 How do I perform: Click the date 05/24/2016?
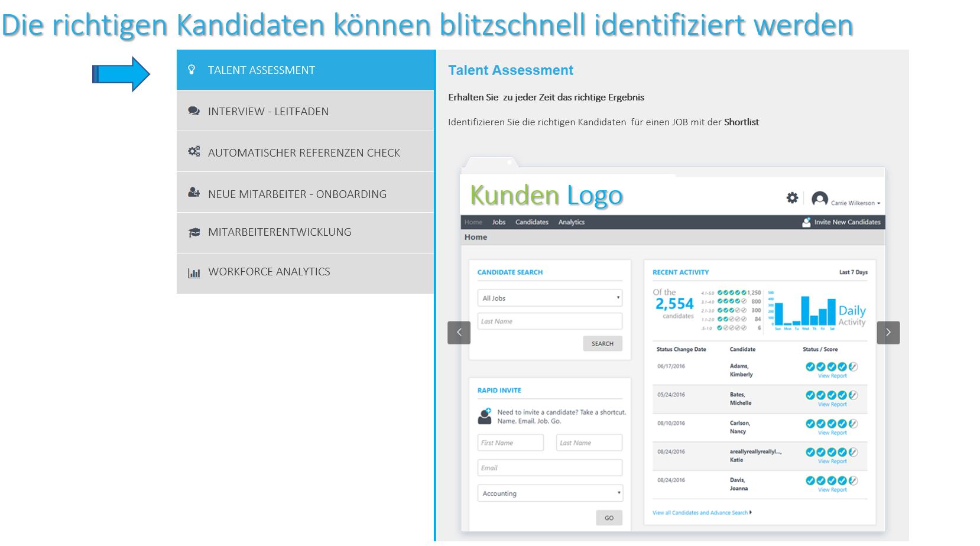[671, 395]
